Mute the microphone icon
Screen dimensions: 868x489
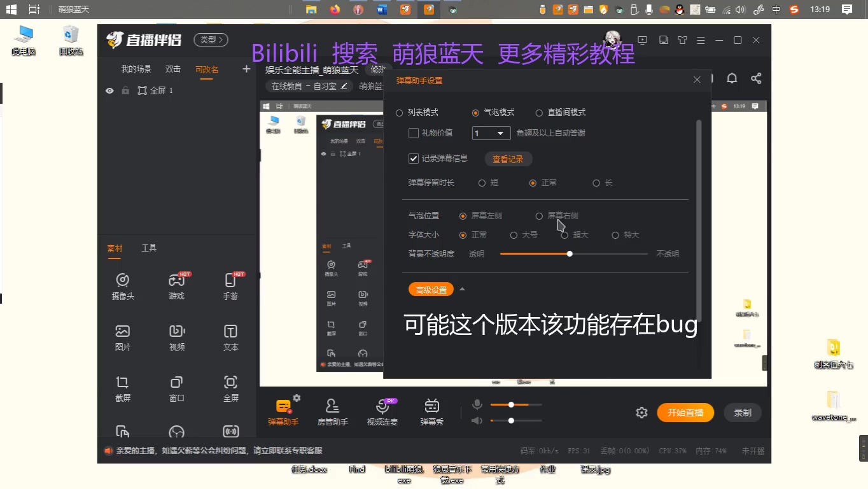(x=477, y=404)
